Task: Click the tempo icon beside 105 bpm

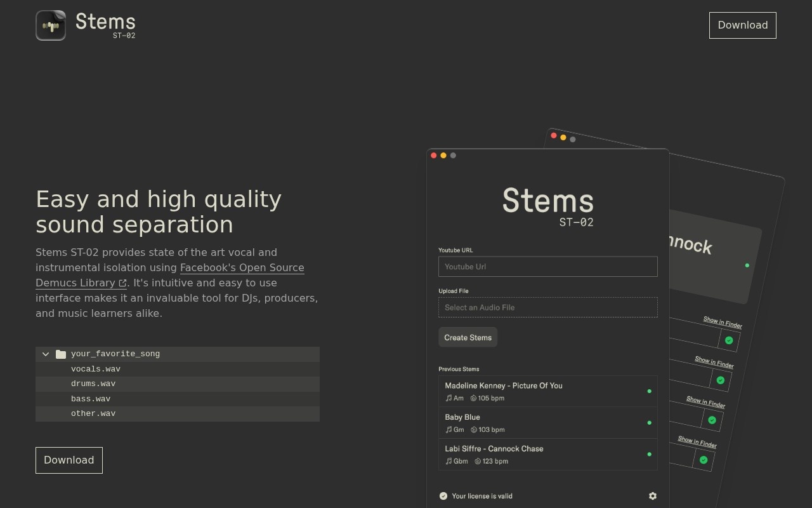Action: [x=473, y=398]
